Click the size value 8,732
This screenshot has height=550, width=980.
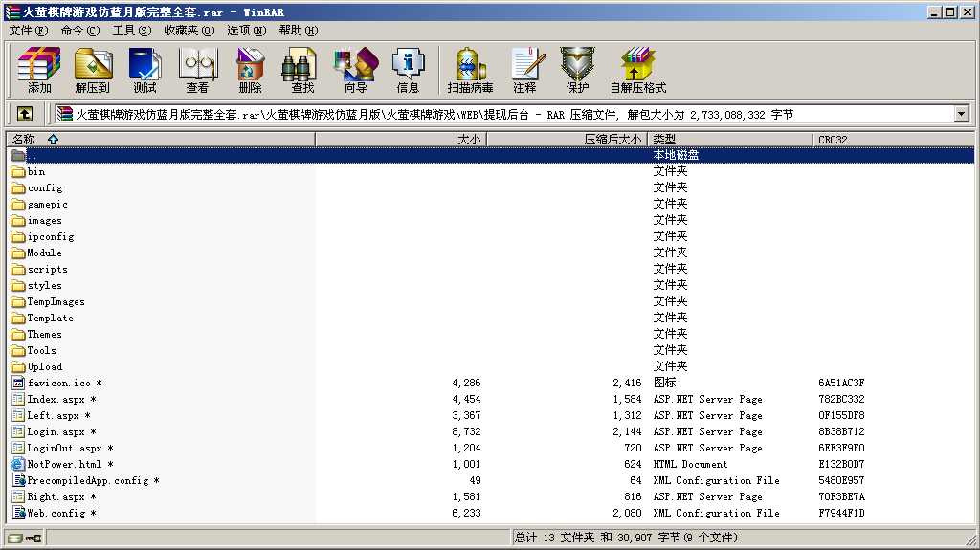(466, 432)
